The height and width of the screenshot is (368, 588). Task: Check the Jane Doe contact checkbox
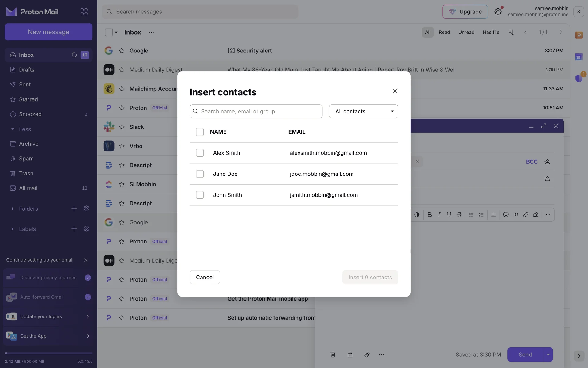click(x=200, y=174)
